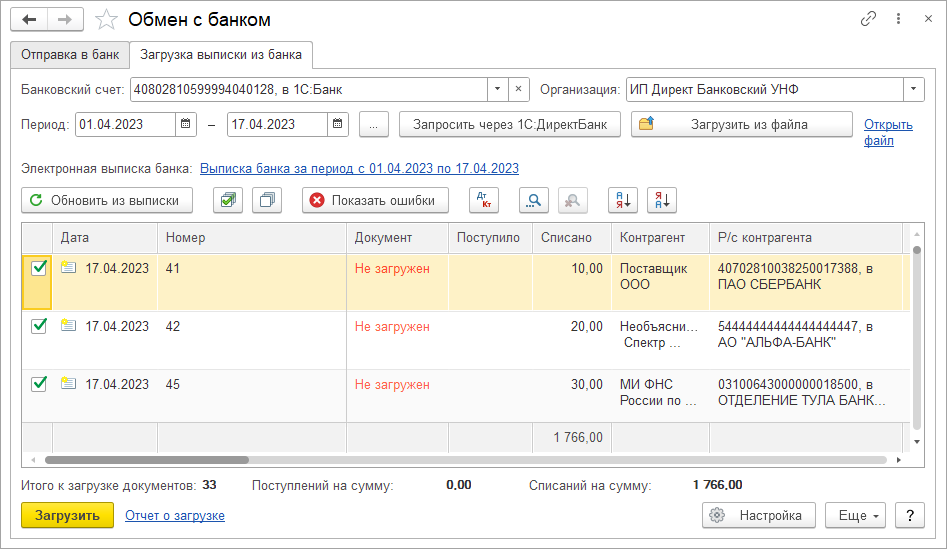Sort list descending with Я-А icon
This screenshot has width=947, height=549.
662,200
